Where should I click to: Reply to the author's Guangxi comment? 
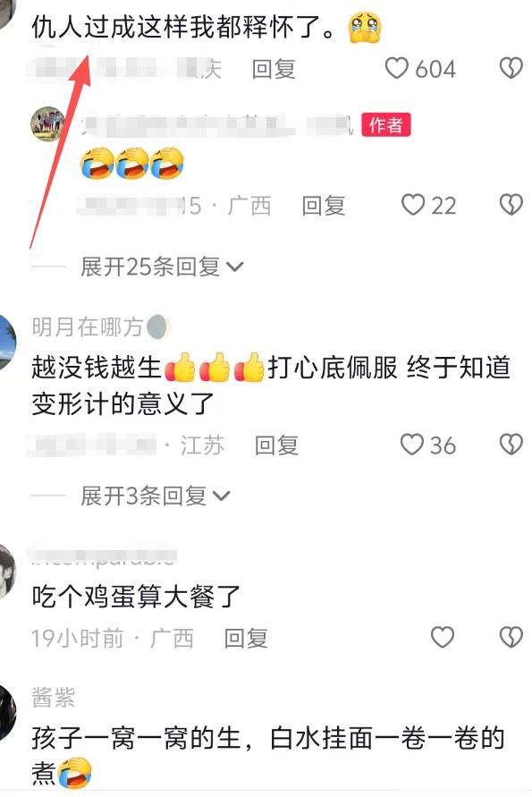click(x=323, y=206)
